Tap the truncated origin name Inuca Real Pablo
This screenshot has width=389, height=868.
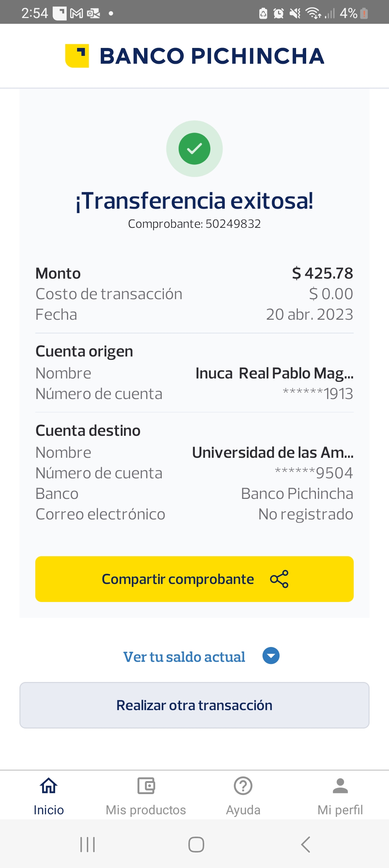(274, 373)
